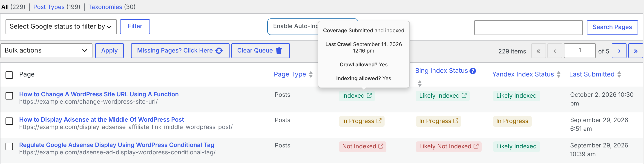Open Bing In Progress external link icon
Viewport: 644px width, 164px height.
click(x=456, y=121)
